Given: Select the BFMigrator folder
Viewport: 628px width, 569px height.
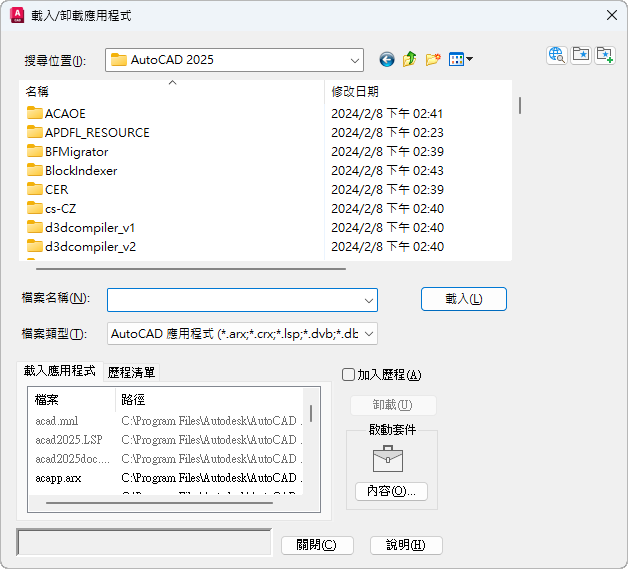Looking at the screenshot, I should (x=68, y=152).
